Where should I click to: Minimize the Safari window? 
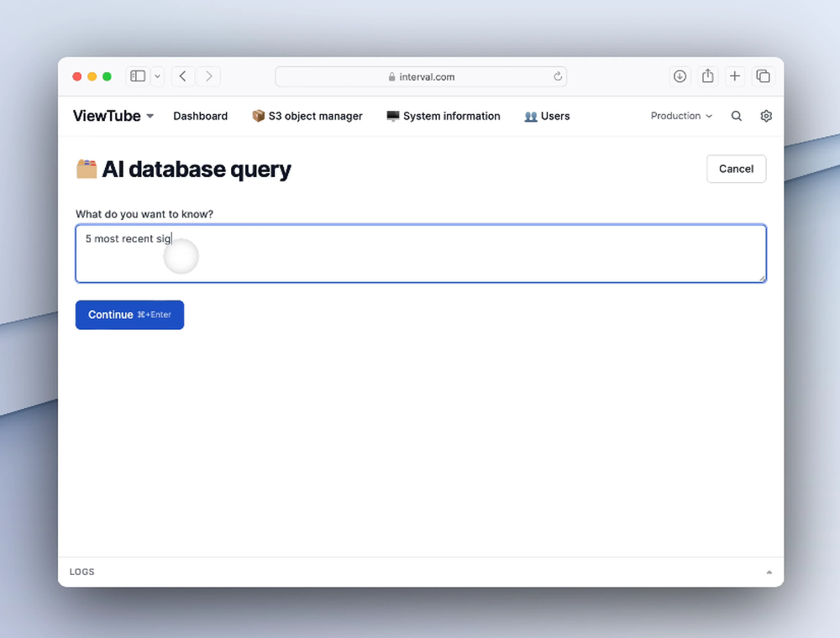click(x=92, y=76)
